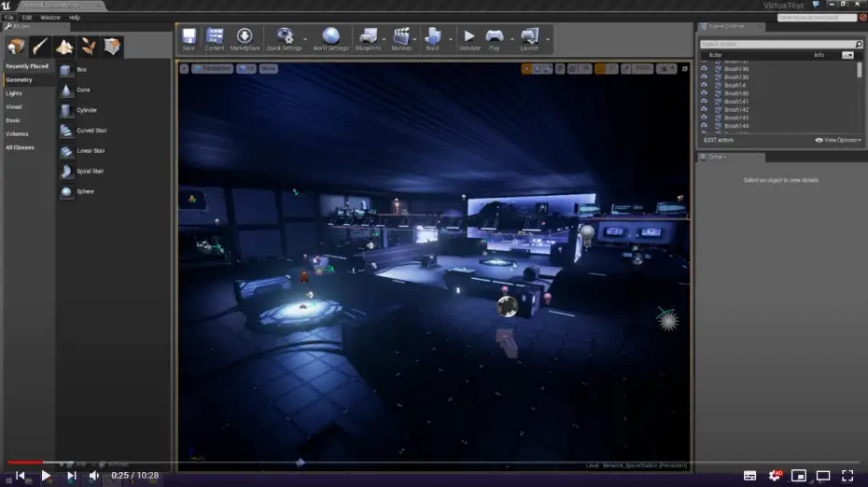The width and height of the screenshot is (868, 487).
Task: Expand the Launch options dropdown arrow
Action: [548, 39]
